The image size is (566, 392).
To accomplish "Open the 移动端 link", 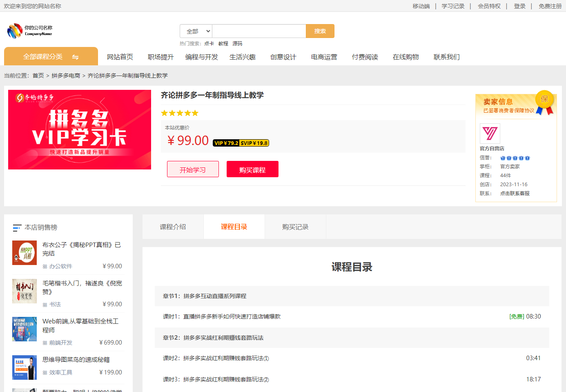I will click(x=421, y=6).
